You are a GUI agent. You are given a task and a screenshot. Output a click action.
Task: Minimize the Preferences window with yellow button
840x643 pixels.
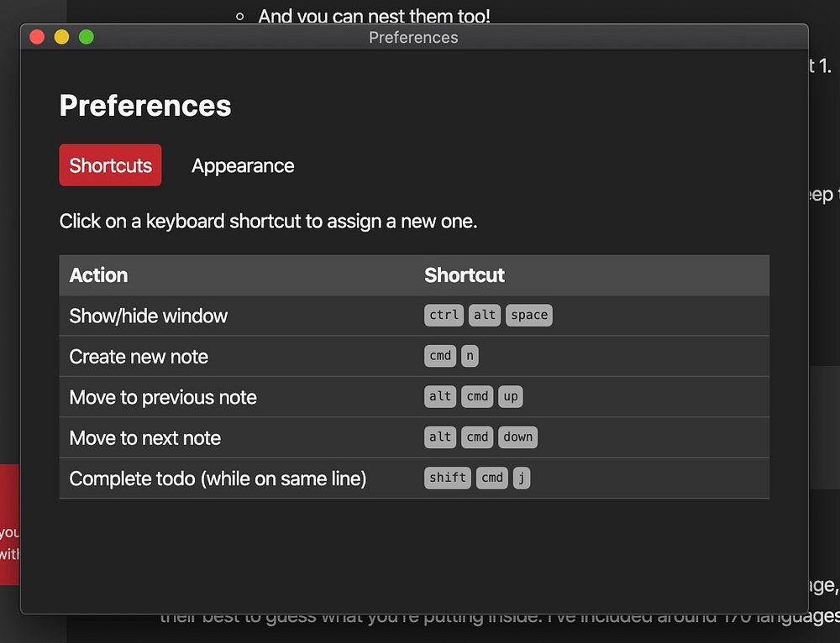click(x=61, y=37)
